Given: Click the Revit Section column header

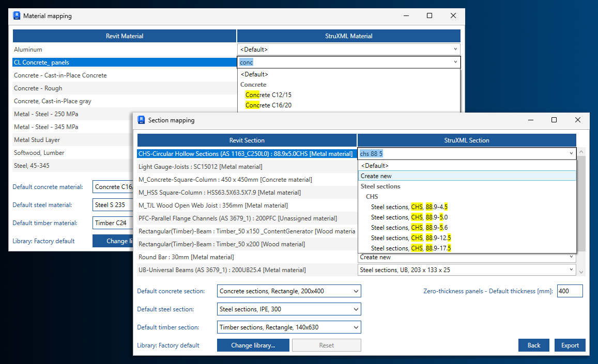Looking at the screenshot, I should 247,140.
